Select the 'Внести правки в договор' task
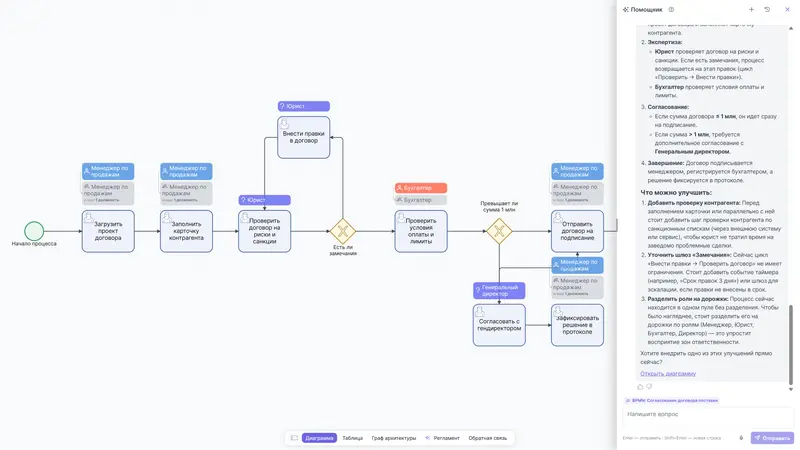 pyautogui.click(x=304, y=137)
